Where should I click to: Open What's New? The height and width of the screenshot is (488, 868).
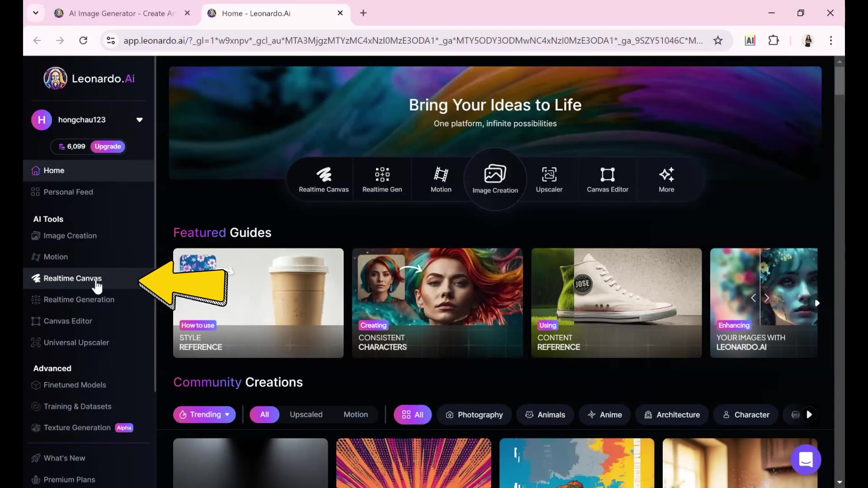(x=89, y=458)
